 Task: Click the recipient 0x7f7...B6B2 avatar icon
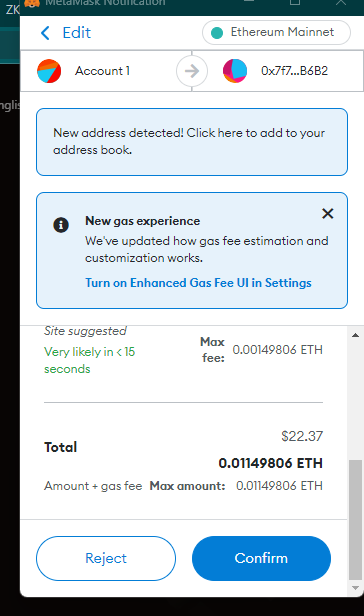(235, 71)
